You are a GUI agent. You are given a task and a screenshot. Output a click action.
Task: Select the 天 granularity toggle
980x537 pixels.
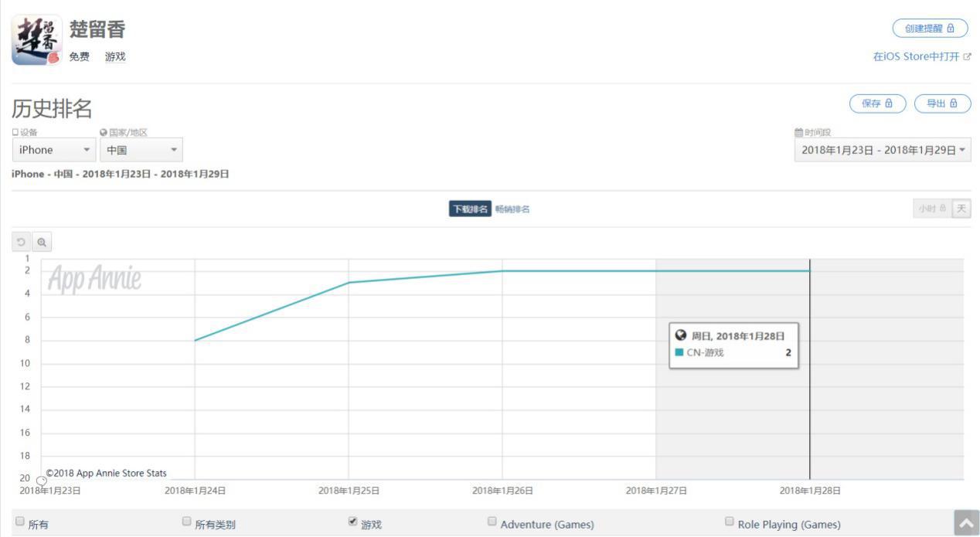pos(961,209)
